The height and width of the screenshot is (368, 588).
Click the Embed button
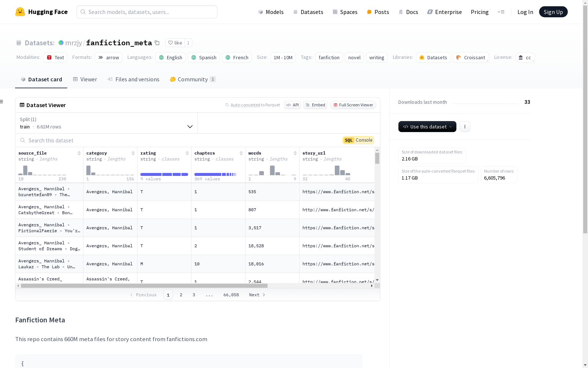pos(315,105)
